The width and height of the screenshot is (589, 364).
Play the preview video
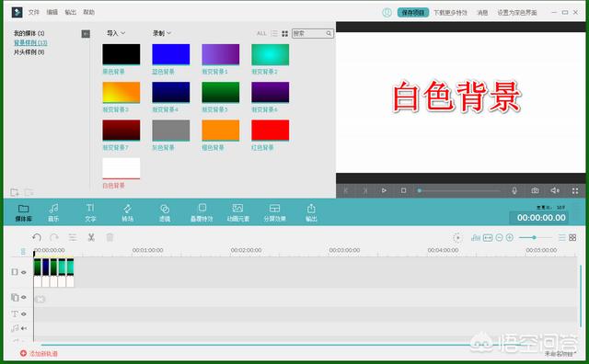[384, 190]
